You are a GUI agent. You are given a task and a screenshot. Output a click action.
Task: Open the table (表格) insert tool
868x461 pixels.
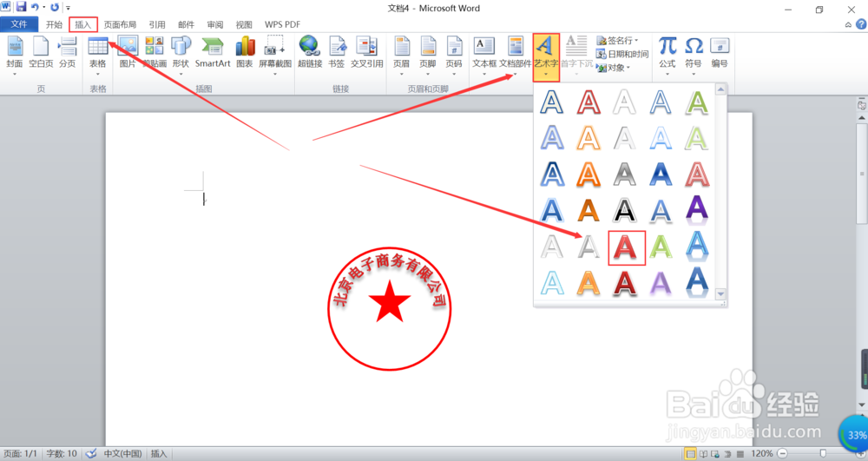tap(98, 56)
